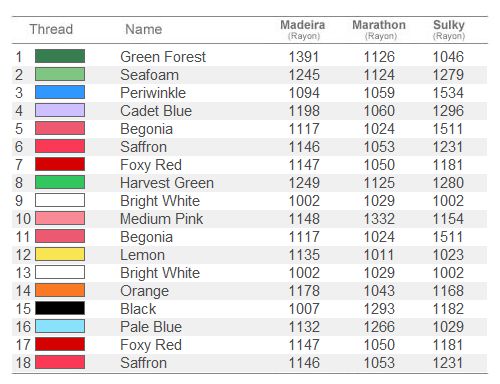500x384 pixels.
Task: Click the Lemon yellow color swatch
Action: pyautogui.click(x=60, y=254)
